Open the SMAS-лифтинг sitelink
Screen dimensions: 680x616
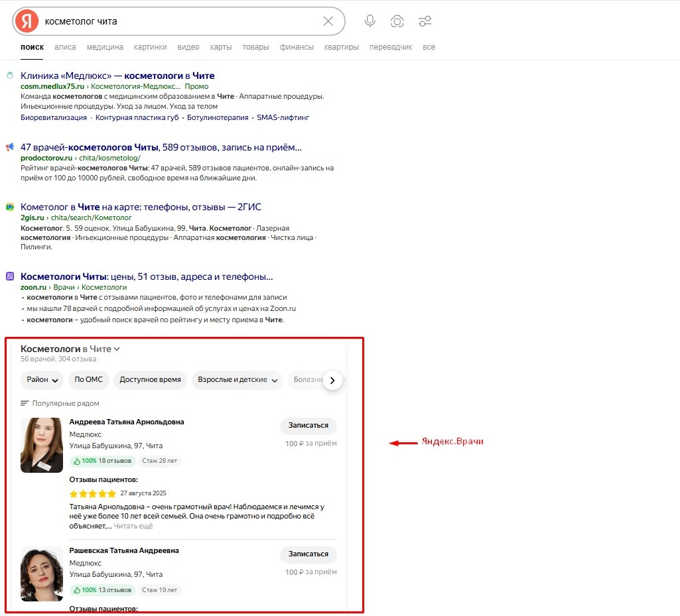click(x=283, y=117)
